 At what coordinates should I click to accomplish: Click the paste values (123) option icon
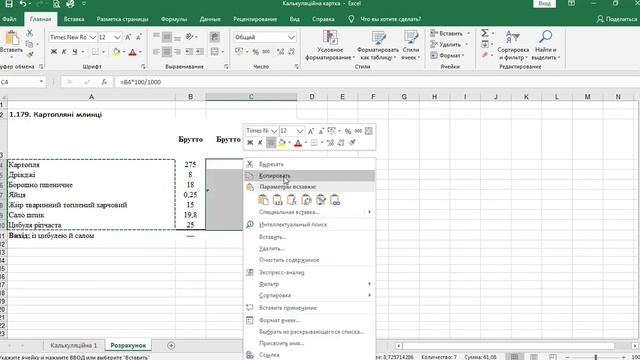click(277, 200)
